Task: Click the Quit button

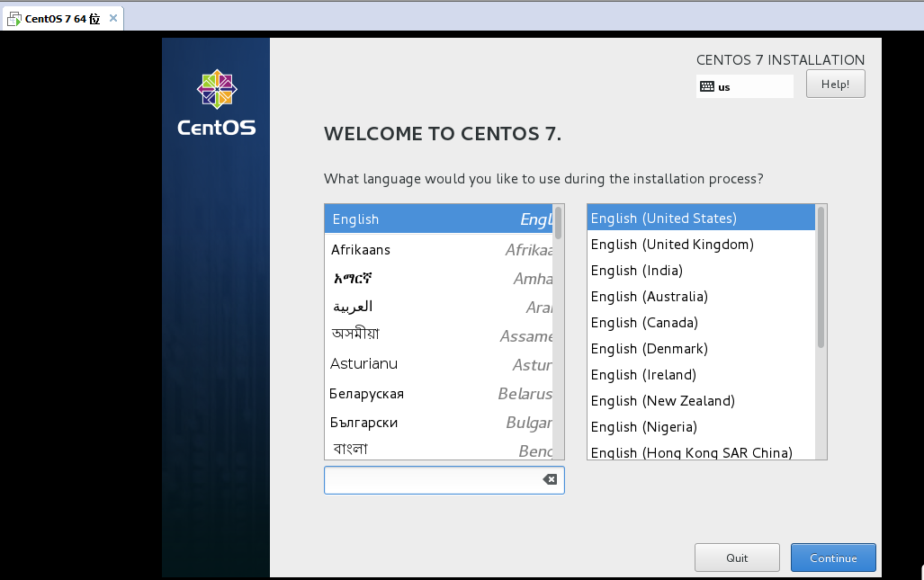Action: click(x=737, y=558)
